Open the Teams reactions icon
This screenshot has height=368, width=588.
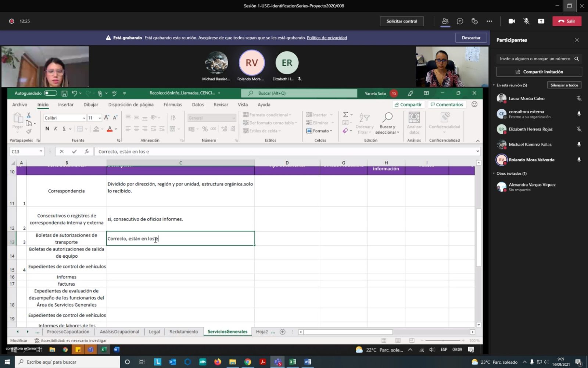pyautogui.click(x=474, y=21)
